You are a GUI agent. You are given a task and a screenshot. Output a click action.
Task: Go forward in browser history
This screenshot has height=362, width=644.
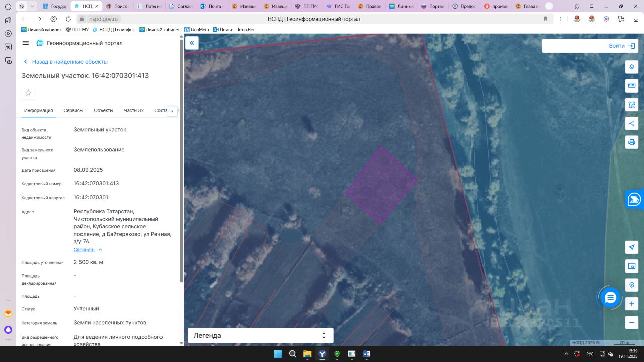pyautogui.click(x=39, y=19)
